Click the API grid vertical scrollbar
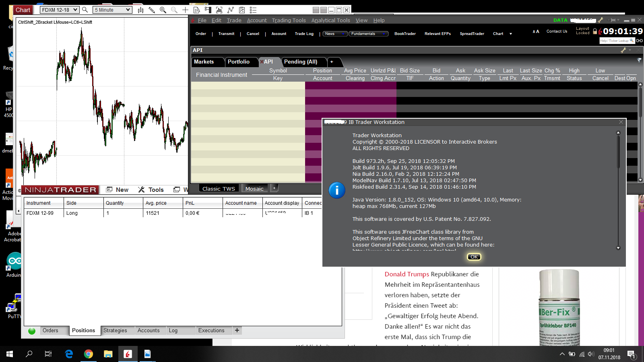 point(640,132)
